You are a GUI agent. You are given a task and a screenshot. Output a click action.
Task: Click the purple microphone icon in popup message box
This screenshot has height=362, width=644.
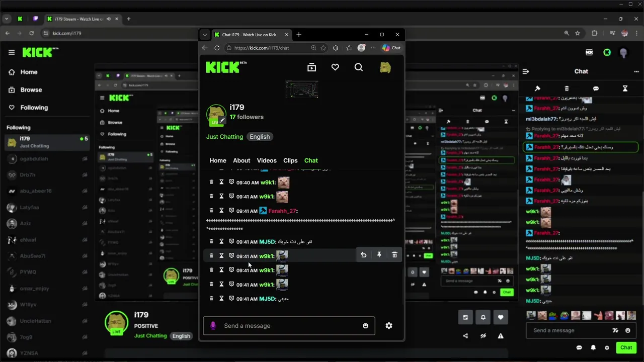click(213, 326)
